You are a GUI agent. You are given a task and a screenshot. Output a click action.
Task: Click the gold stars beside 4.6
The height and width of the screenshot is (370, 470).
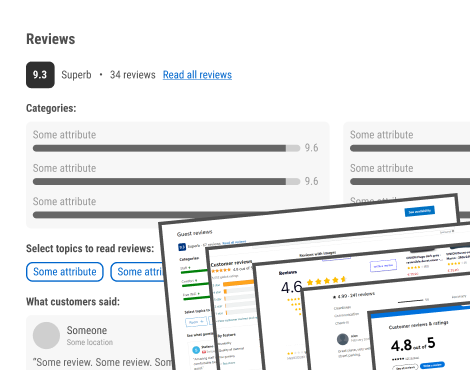[327, 281]
